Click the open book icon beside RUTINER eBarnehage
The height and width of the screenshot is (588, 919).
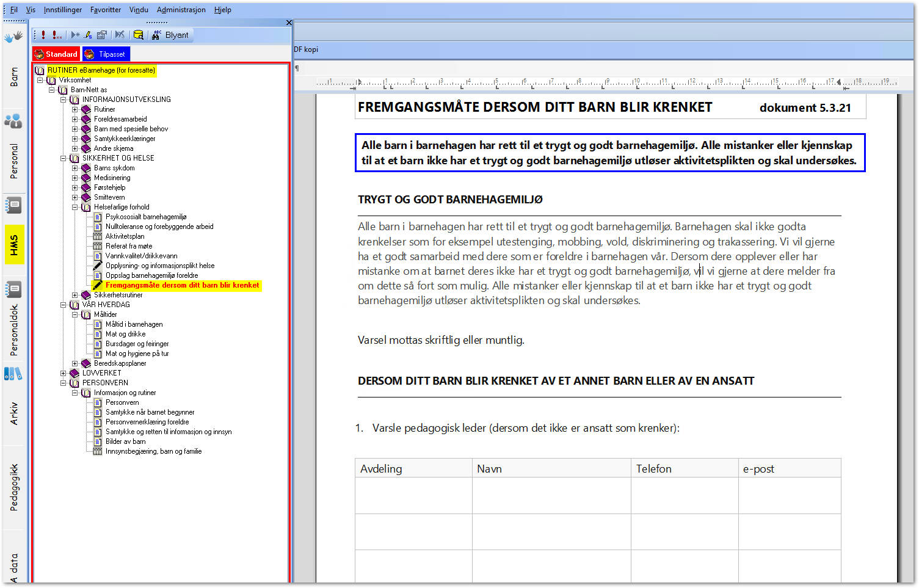[x=40, y=70]
